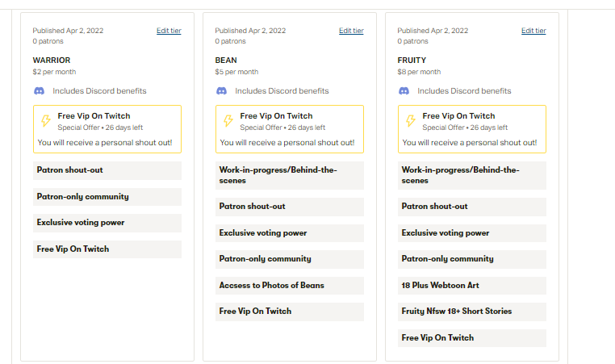Click Free Vip On Twitch offer box in BEAN
The image size is (615, 364).
click(290, 129)
